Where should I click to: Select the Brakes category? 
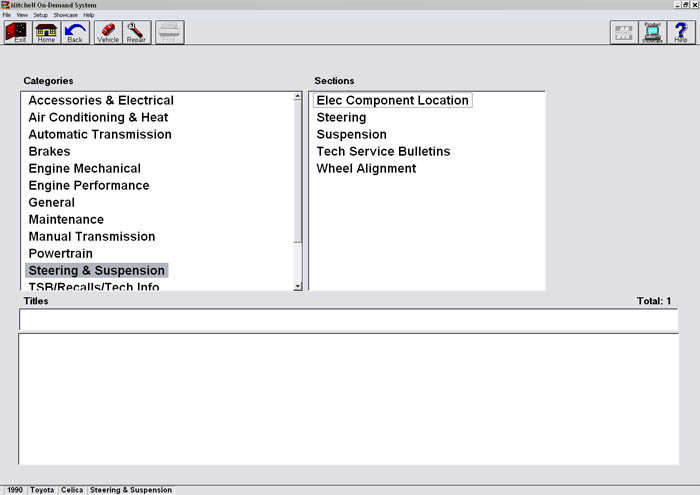(x=50, y=151)
